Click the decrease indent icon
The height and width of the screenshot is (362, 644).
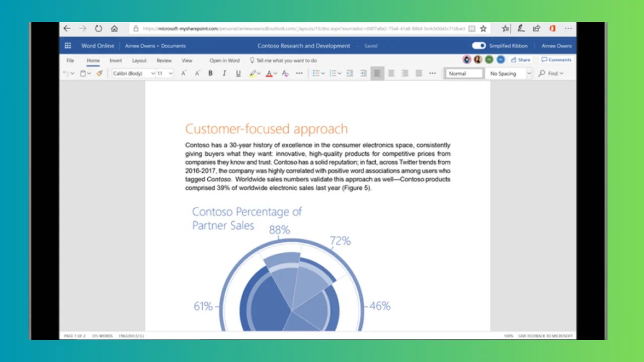point(350,73)
